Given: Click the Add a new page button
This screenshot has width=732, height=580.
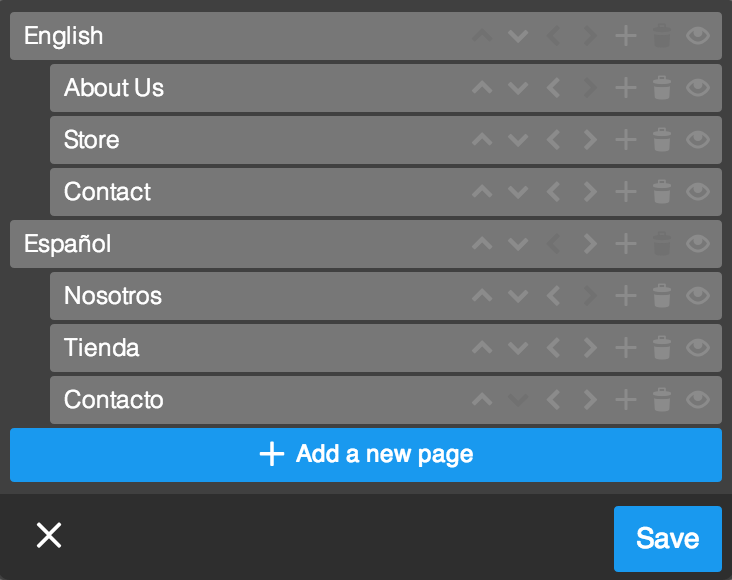Looking at the screenshot, I should 366,455.
